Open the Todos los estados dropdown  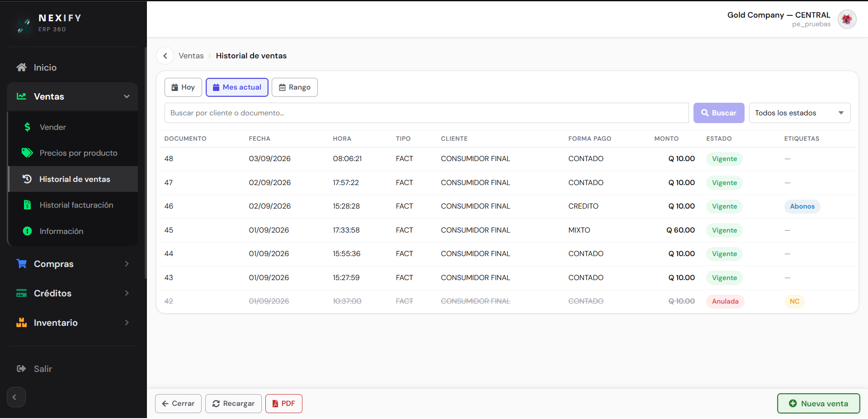pyautogui.click(x=799, y=113)
